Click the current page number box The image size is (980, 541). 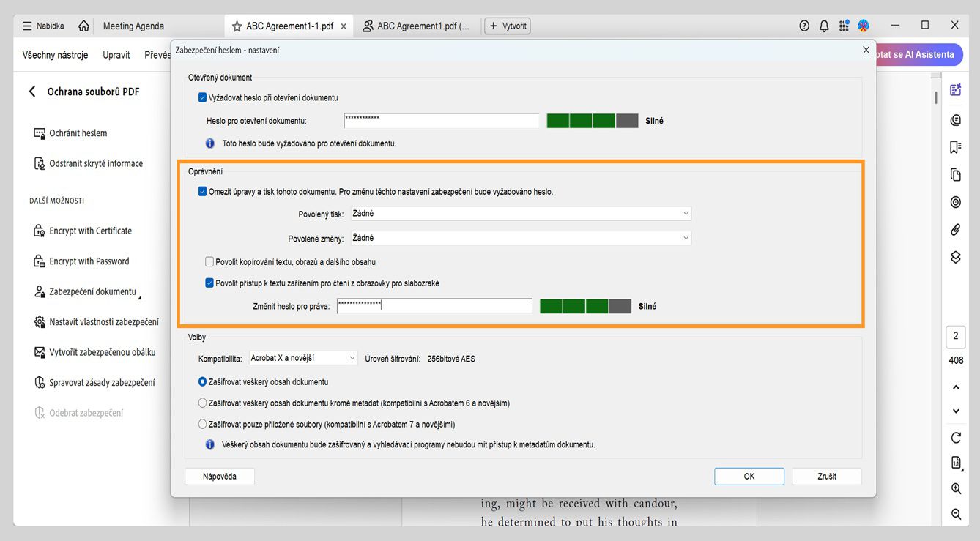tap(956, 337)
